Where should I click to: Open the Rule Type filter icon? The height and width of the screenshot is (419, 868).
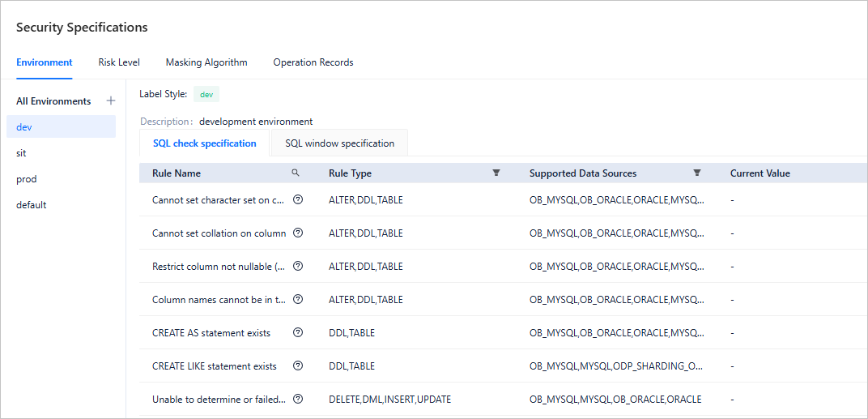point(496,173)
